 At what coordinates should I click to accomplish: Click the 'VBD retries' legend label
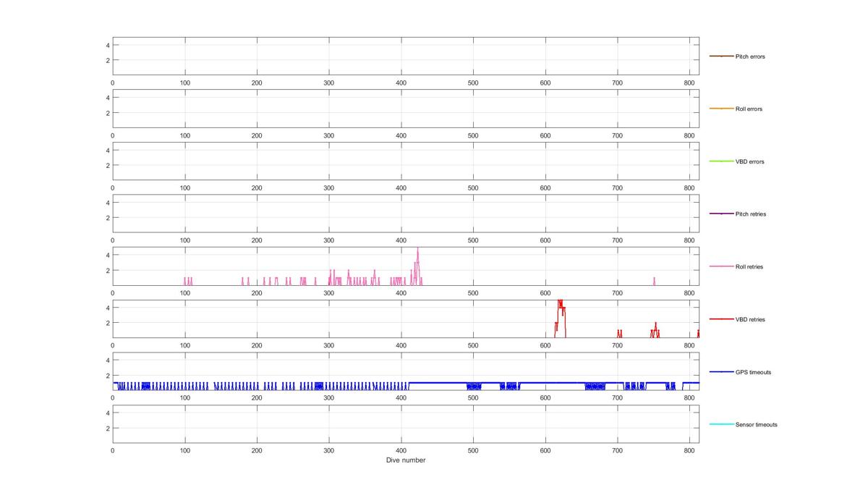pos(750,320)
